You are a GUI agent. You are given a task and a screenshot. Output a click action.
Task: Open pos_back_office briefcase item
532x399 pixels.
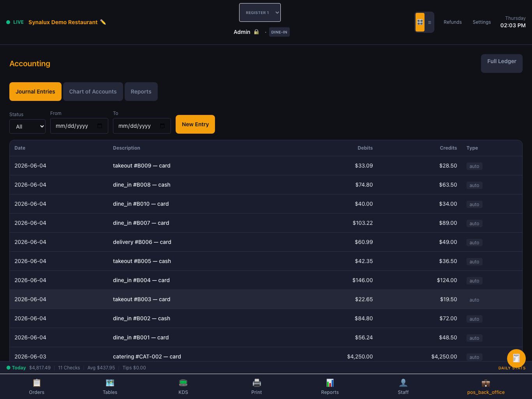click(486, 387)
